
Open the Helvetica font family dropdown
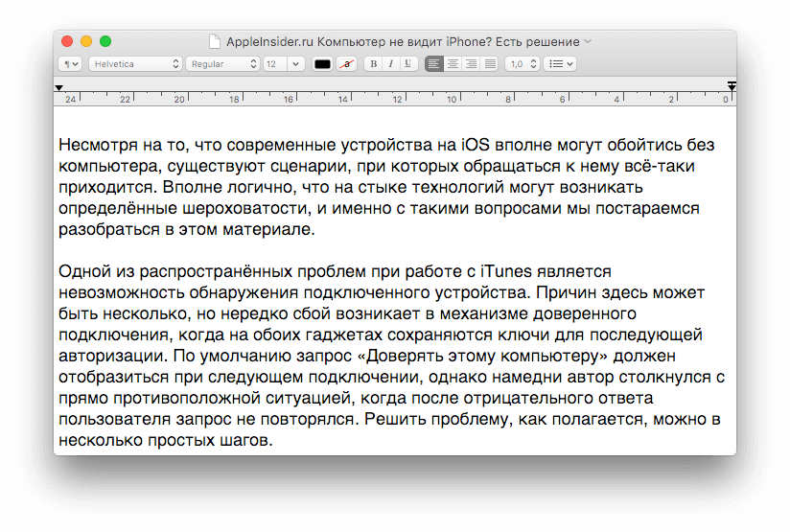pos(134,64)
